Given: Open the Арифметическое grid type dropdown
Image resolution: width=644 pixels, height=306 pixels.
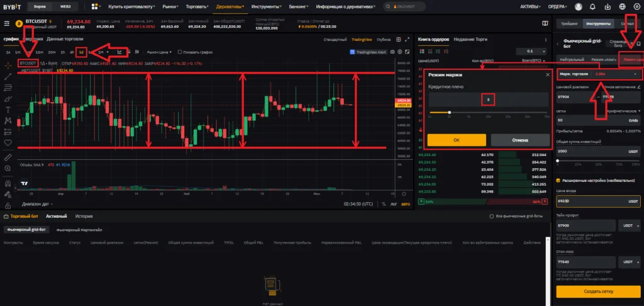Looking at the screenshot, I should pos(623,111).
